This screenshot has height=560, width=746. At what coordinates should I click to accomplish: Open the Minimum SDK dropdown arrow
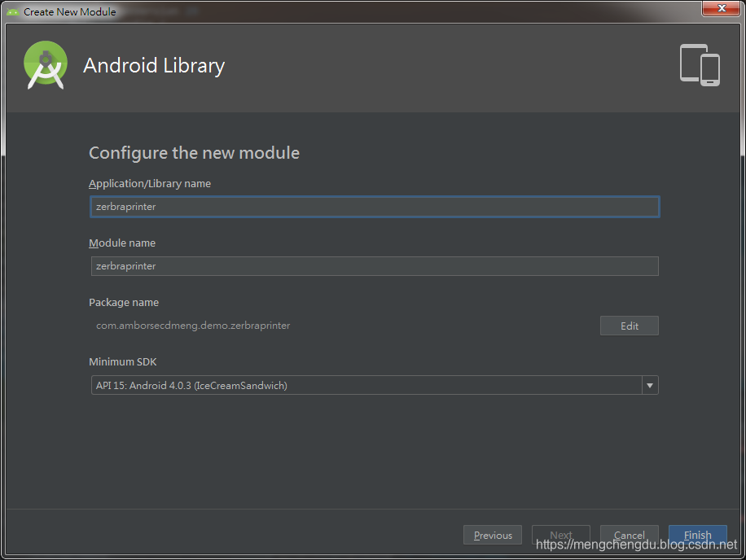pyautogui.click(x=650, y=385)
